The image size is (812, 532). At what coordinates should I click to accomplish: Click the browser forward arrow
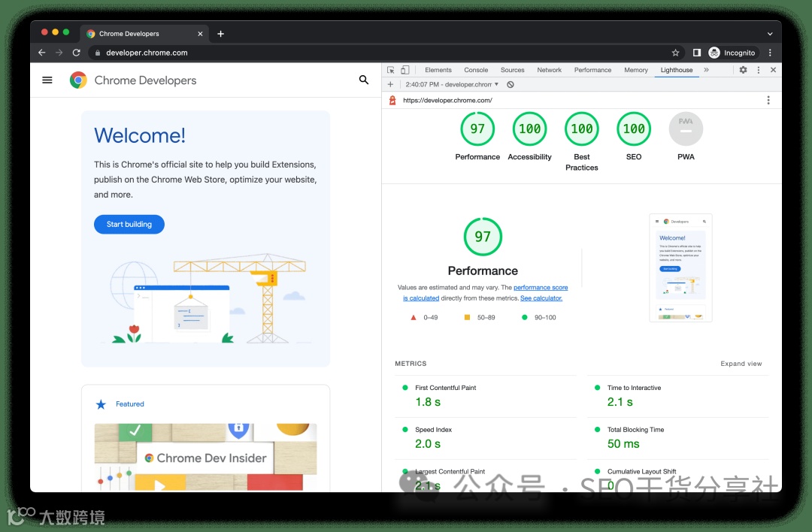(59, 53)
